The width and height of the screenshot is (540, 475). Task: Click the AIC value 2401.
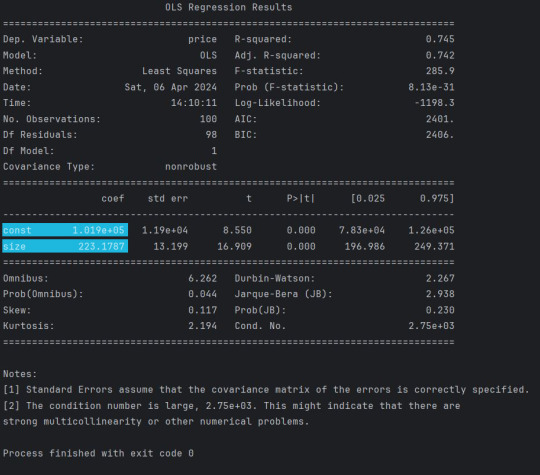click(440, 119)
